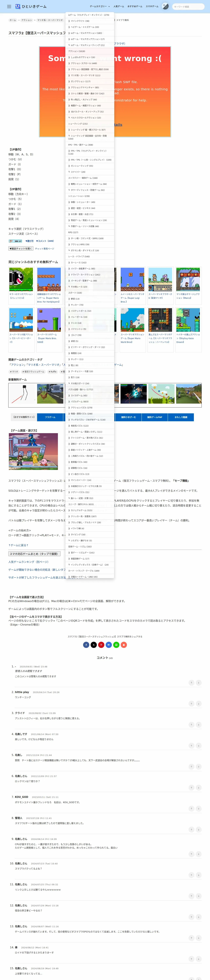
Task: Share the page on Facebook
Action: tap(86, 645)
